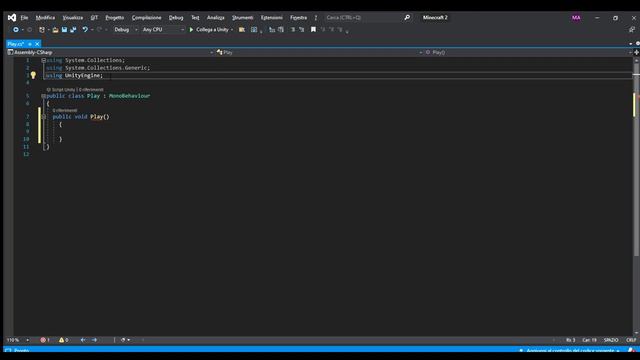
Task: Click the source control button in status bar
Action: pyautogui.click(x=570, y=351)
